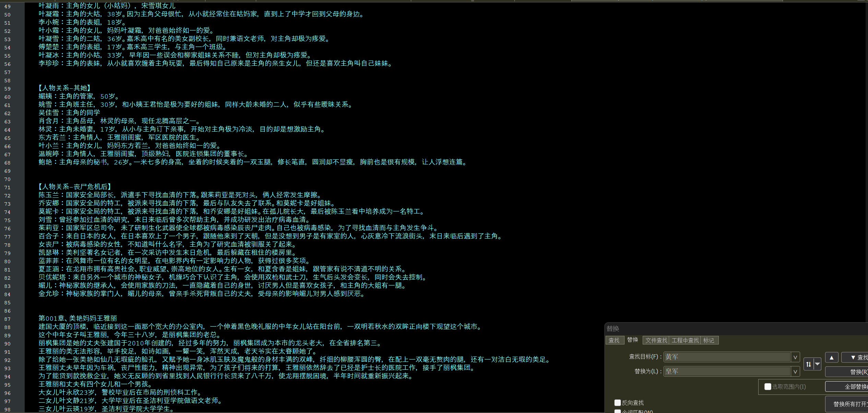Switch to the 工程中查找 tab
The image size is (868, 413).
[x=685, y=340]
